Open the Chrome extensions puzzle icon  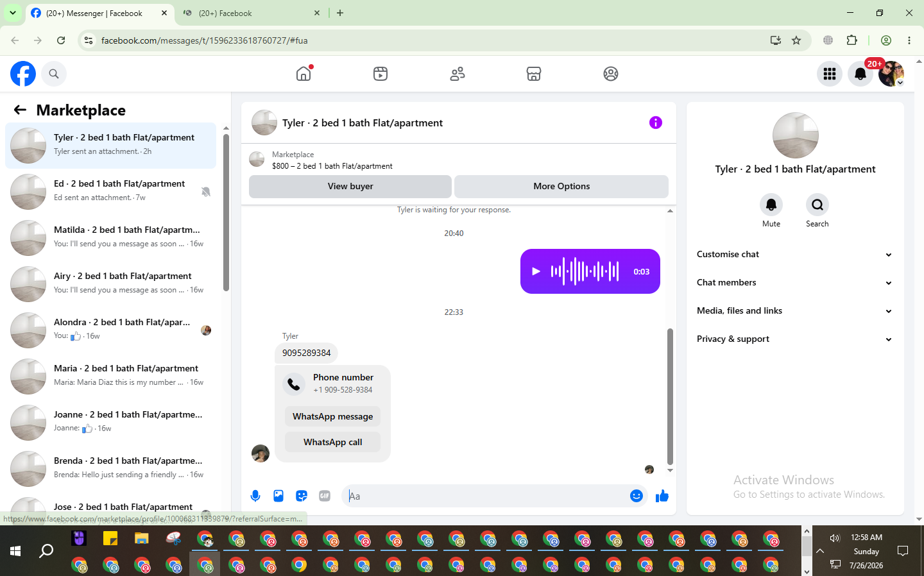click(x=852, y=40)
